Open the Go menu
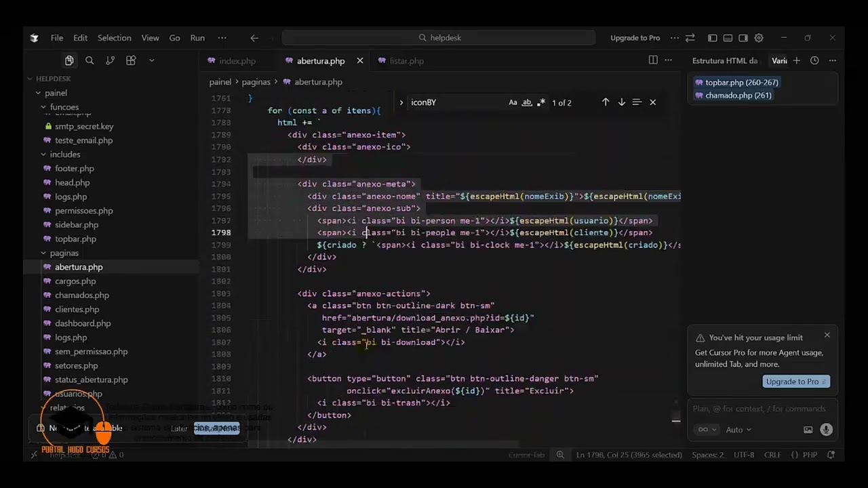Viewport: 868px width, 488px height. 175,38
